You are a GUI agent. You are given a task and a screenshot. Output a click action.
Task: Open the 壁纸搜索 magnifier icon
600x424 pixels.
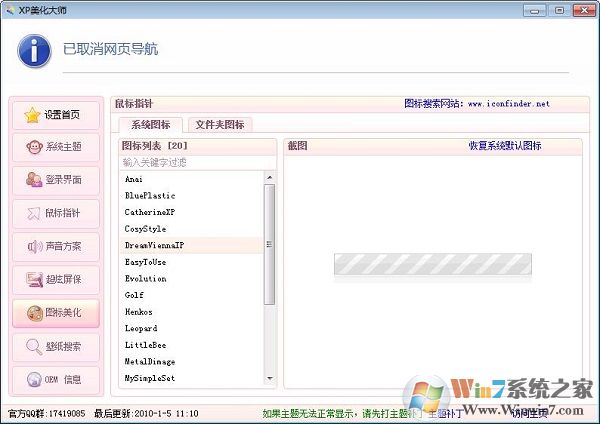[x=33, y=347]
